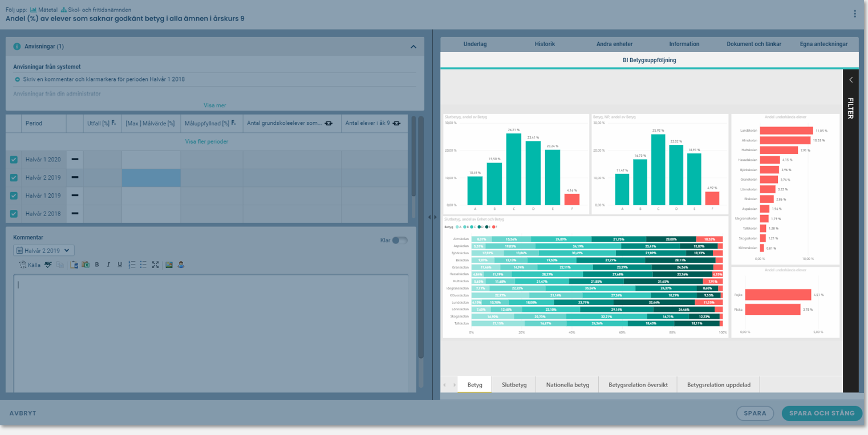
Task: Select the BI Betygsuppföljning sub-tab
Action: click(649, 60)
